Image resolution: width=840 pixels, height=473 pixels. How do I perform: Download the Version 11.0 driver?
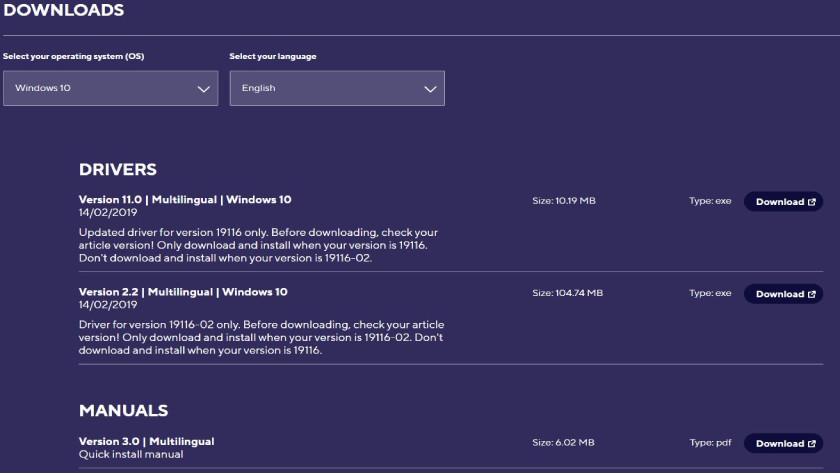[x=781, y=202]
